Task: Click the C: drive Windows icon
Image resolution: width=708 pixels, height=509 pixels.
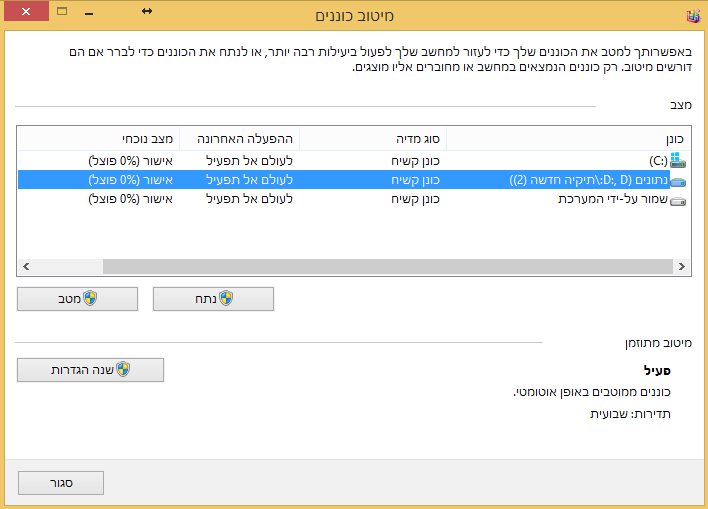Action: (x=678, y=160)
